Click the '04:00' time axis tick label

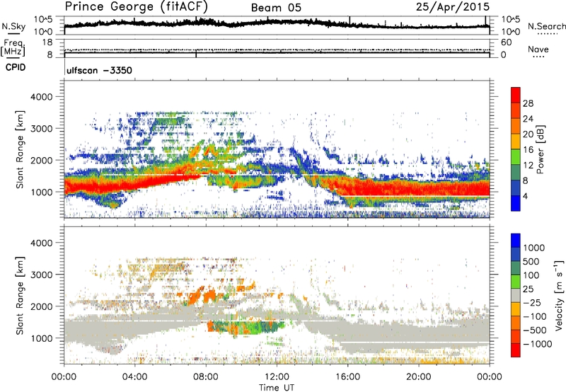[134, 377]
